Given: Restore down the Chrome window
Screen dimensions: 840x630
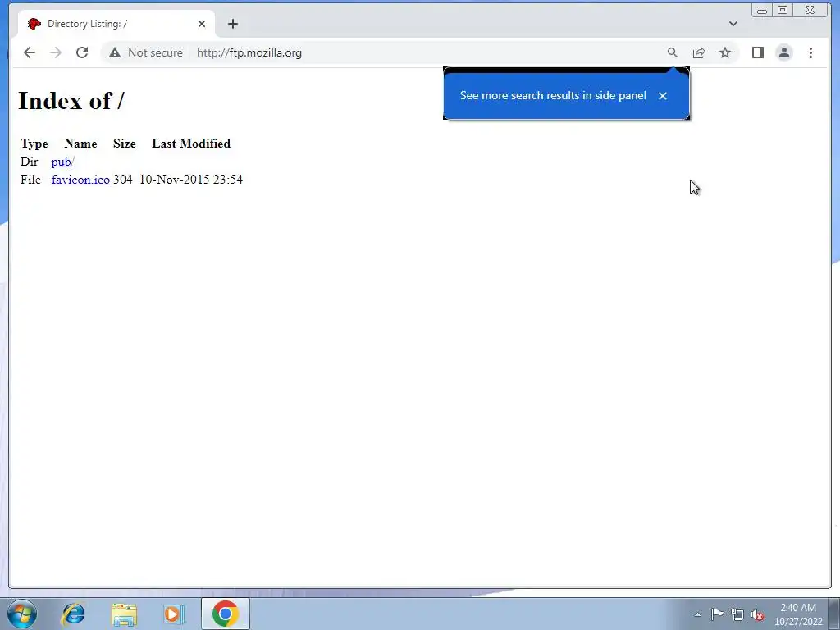Looking at the screenshot, I should (x=783, y=10).
